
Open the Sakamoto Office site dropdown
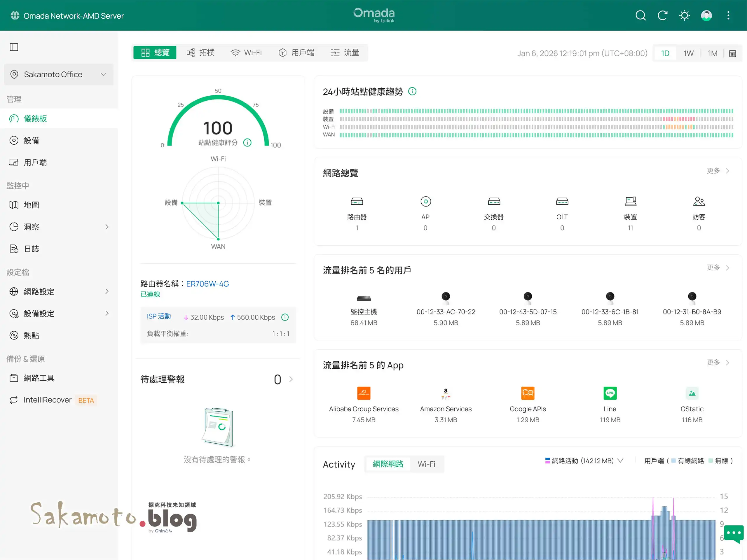click(x=59, y=74)
